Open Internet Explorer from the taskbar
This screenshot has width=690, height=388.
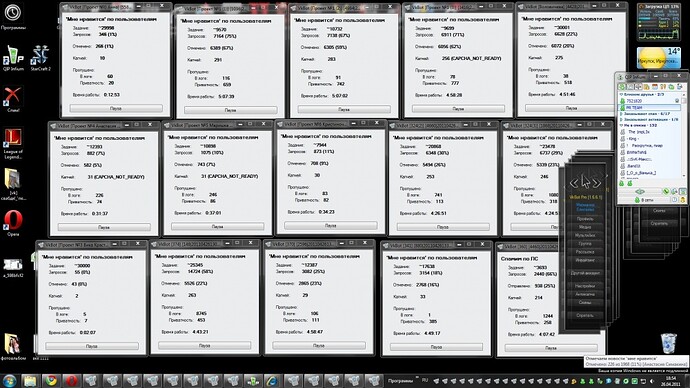pos(272,381)
